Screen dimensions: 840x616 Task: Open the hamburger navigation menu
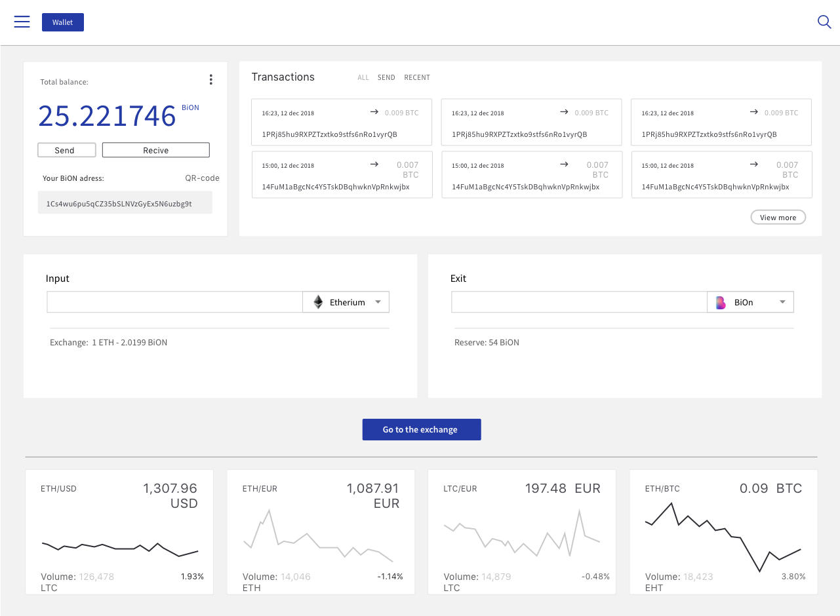22,22
